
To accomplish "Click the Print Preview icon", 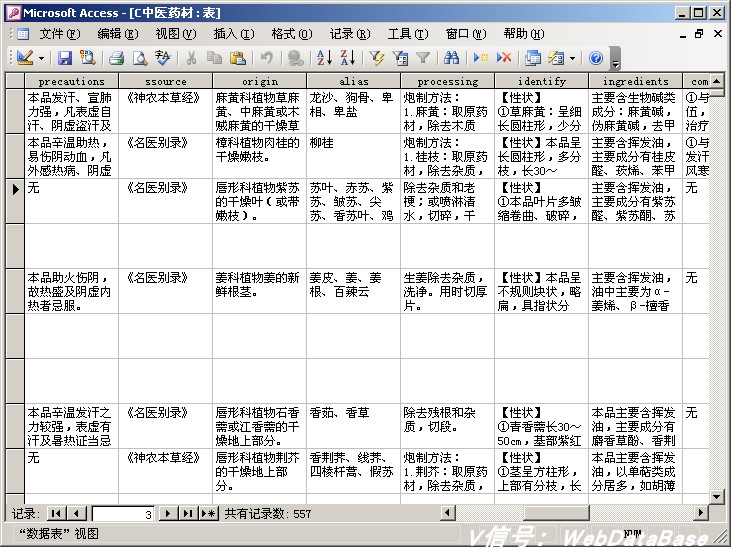I will point(139,58).
